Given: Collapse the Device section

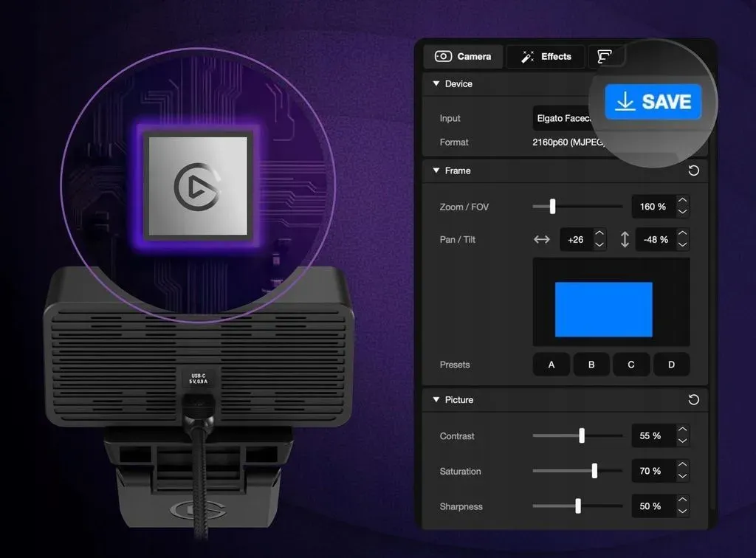Looking at the screenshot, I should coord(436,83).
